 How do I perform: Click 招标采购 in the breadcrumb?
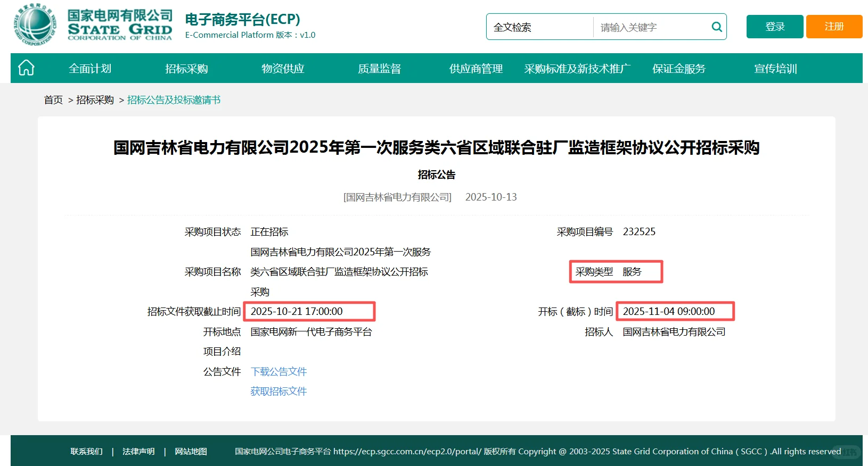coord(95,100)
